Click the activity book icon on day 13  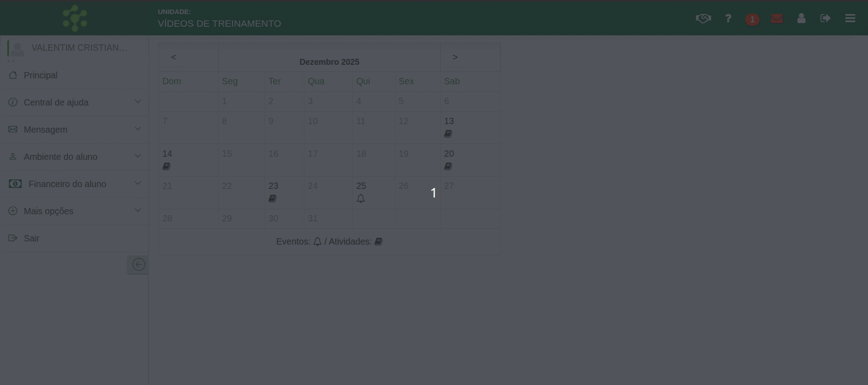(x=448, y=134)
